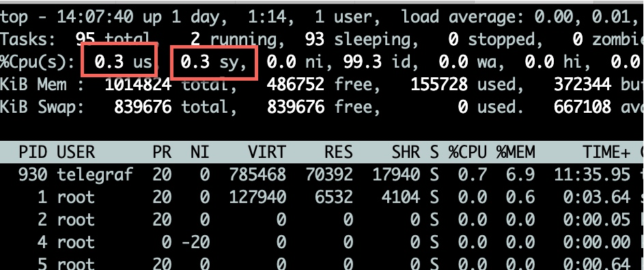The image size is (644, 270).
Task: Click the 0.6 %MEM value
Action: click(520, 197)
